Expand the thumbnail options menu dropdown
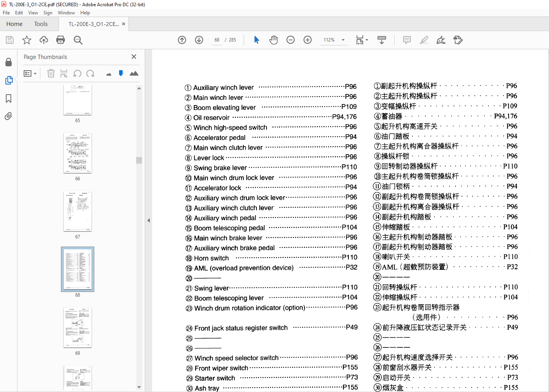549x392 pixels. click(30, 73)
